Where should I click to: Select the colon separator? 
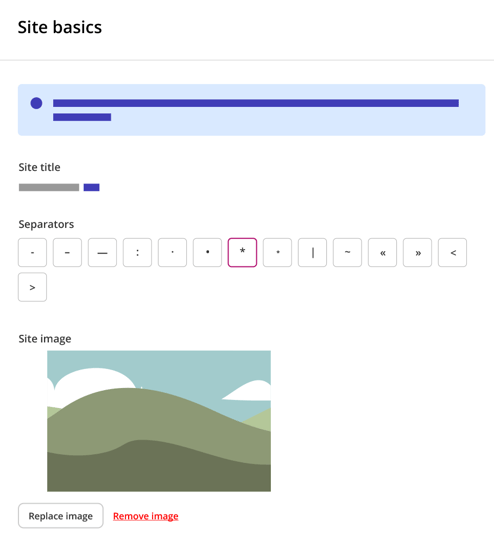138,252
